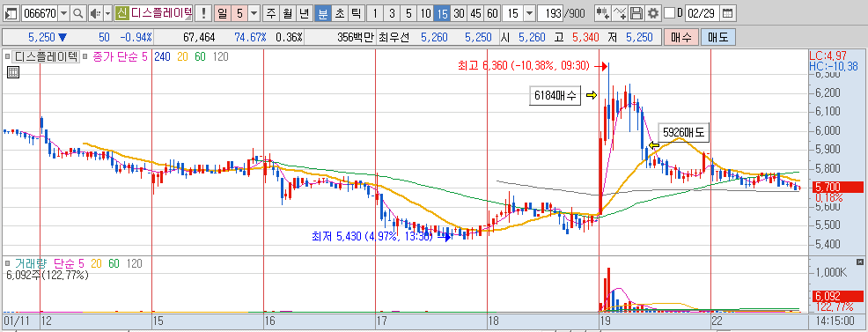
Task: Open dropdown arrow after period value 5
Action: pos(254,13)
